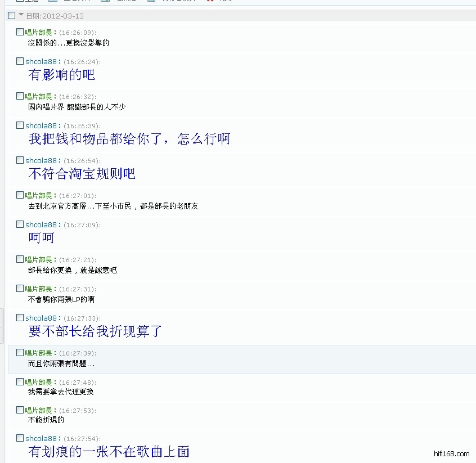The width and height of the screenshot is (476, 463).
Task: Tick the checkbox next to the 16:27:09 message
Action: (x=20, y=224)
